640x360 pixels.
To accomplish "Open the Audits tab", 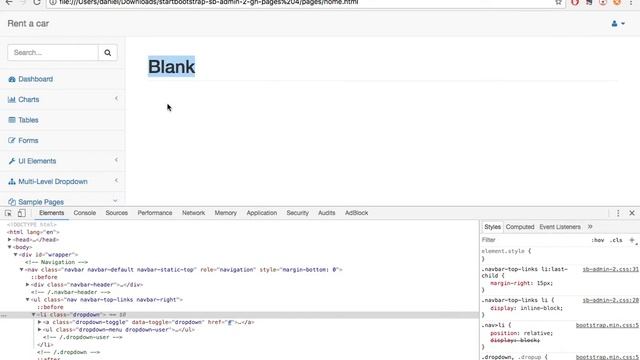I will (x=327, y=213).
